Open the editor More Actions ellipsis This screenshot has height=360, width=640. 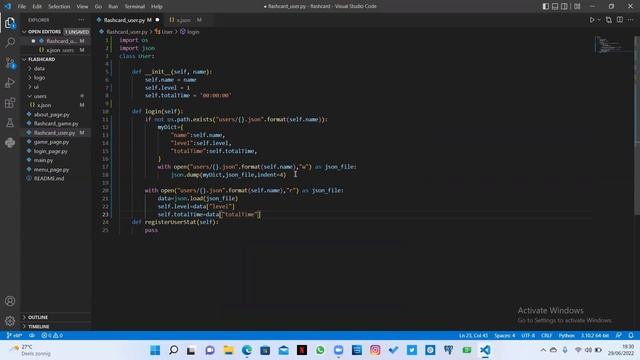[631, 20]
